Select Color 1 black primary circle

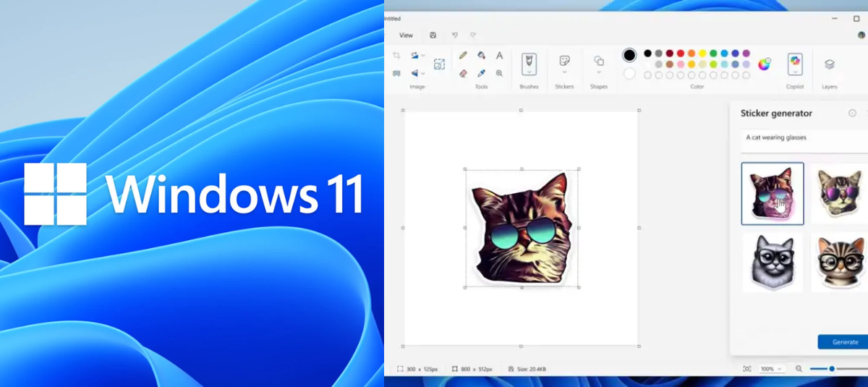629,55
